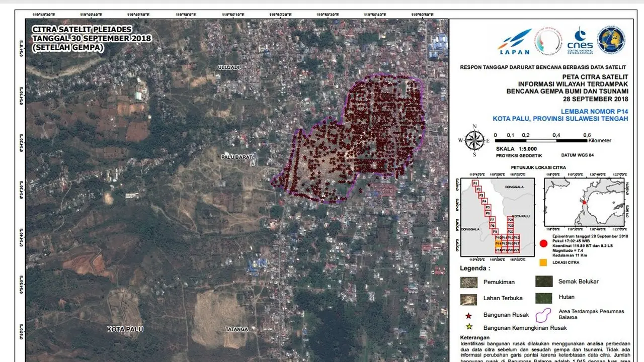Click the CNES logo
The height and width of the screenshot is (362, 644).
[x=580, y=41]
